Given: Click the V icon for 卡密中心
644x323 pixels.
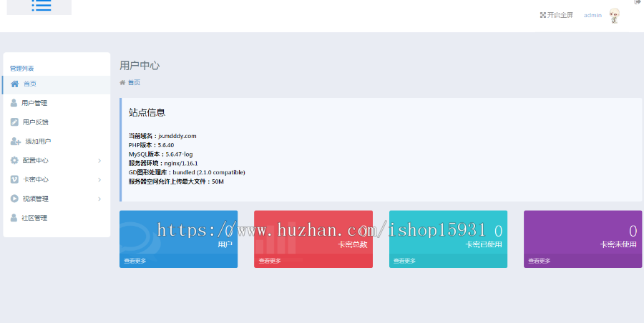Looking at the screenshot, I should (x=14, y=179).
